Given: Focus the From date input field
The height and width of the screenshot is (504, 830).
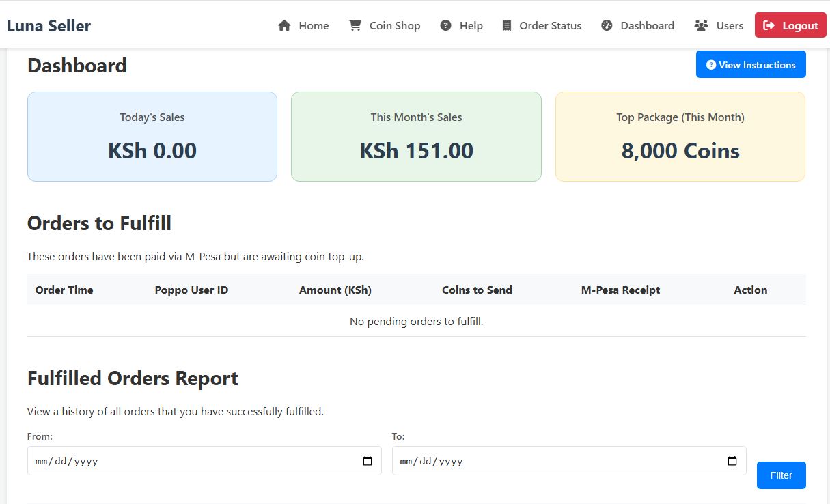Looking at the screenshot, I should tap(191, 461).
